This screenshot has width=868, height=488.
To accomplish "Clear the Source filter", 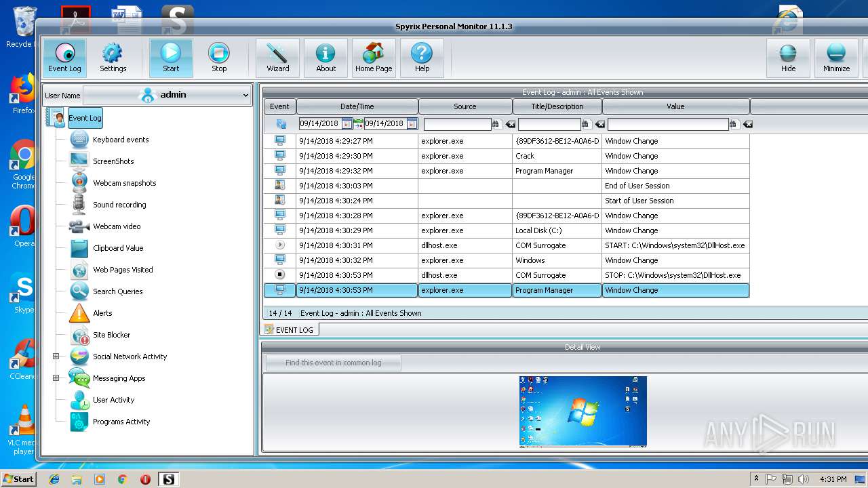I will 510,124.
